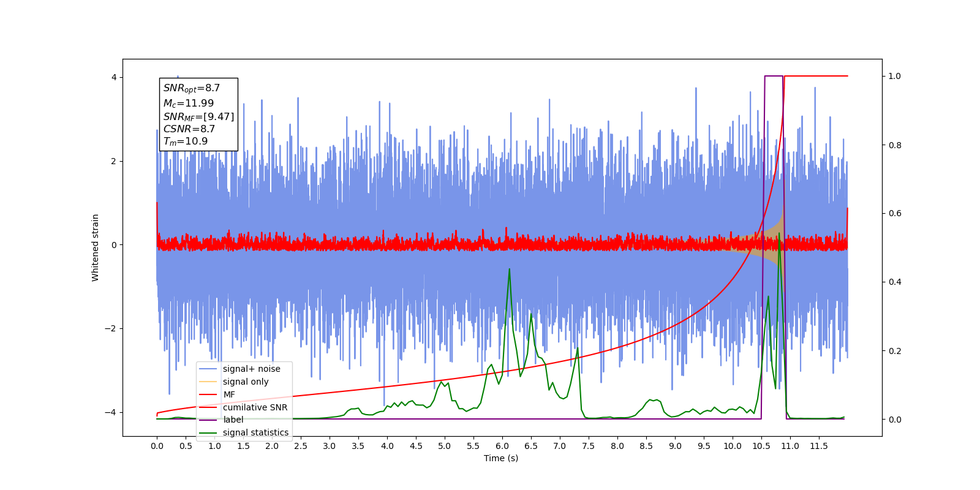Click the 6.5 tick on the time axis
The height and width of the screenshot is (490, 980).
531,446
